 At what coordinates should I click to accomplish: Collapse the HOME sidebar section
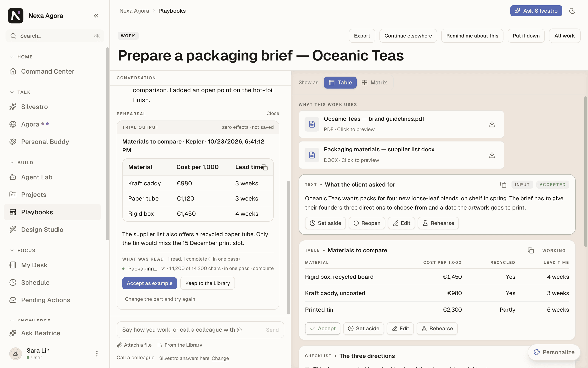coord(21,57)
